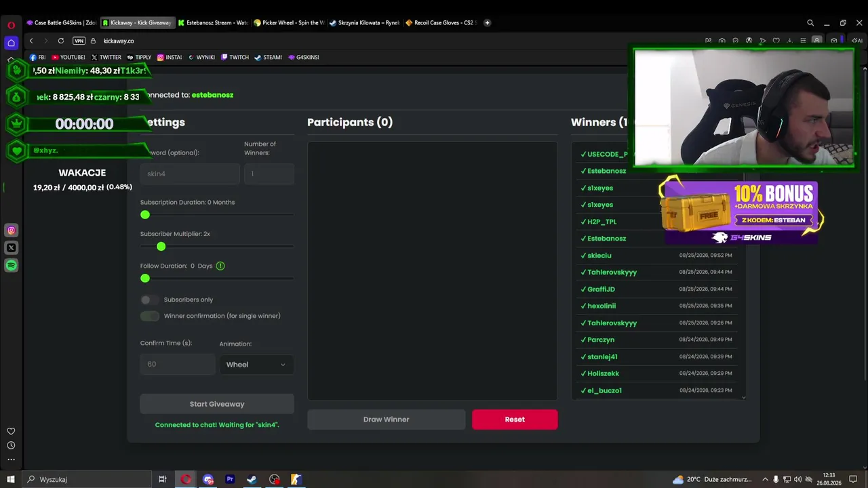868x488 pixels.
Task: Open the send/Flow paper plane icon
Action: (x=762, y=41)
